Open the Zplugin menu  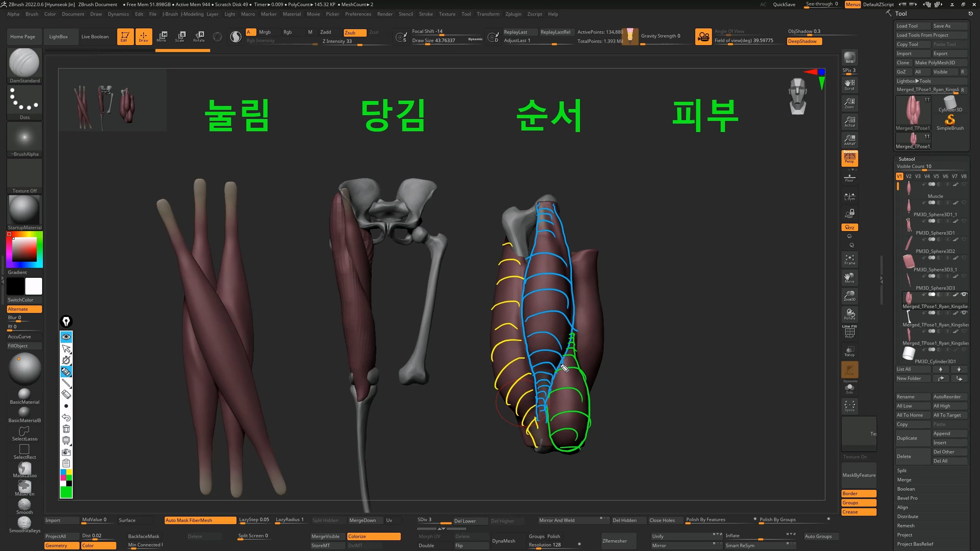[x=513, y=14]
